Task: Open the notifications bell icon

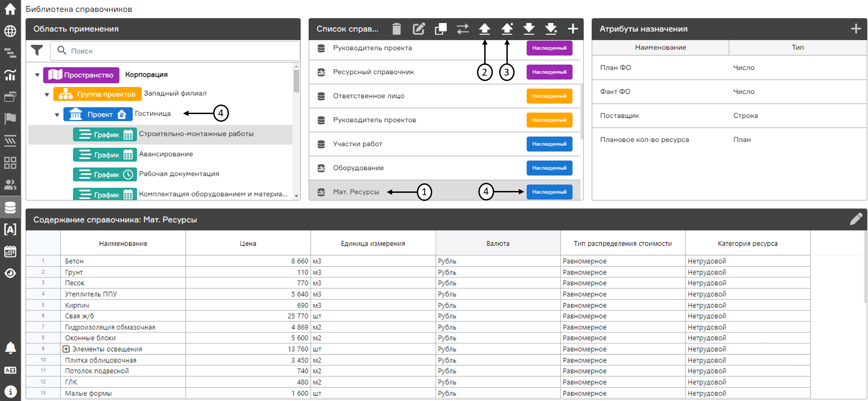Action: pyautogui.click(x=10, y=348)
